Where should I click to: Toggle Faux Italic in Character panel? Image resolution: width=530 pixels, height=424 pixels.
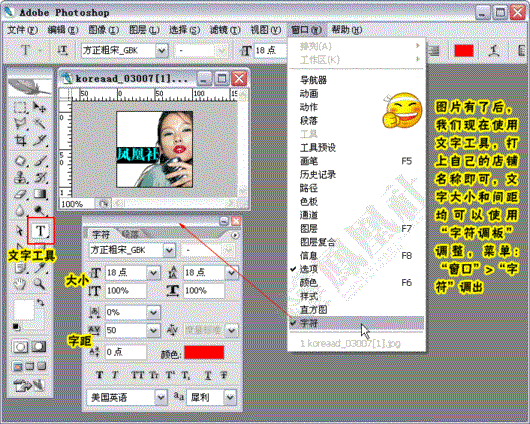click(x=115, y=375)
